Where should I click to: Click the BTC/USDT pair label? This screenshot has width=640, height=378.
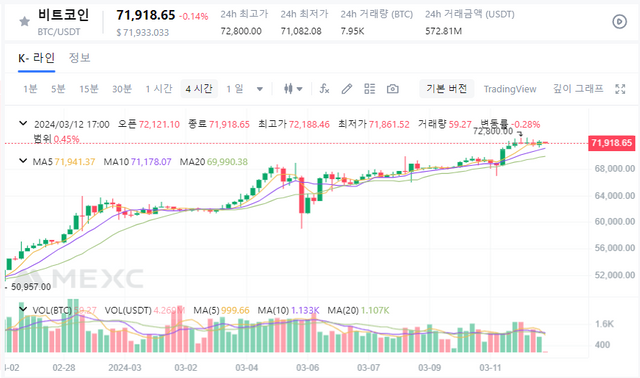59,32
